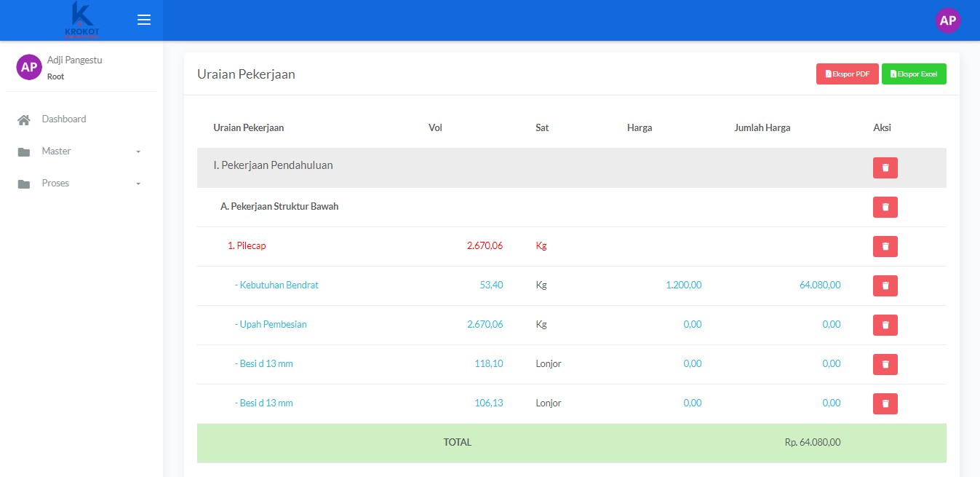Click the Krokot logo
This screenshot has width=980, height=477.
[81, 20]
